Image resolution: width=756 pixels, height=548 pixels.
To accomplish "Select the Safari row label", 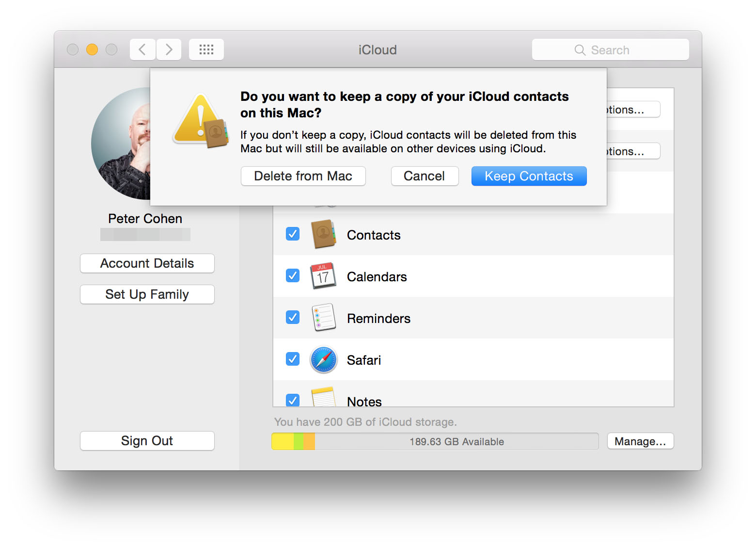I will (364, 360).
